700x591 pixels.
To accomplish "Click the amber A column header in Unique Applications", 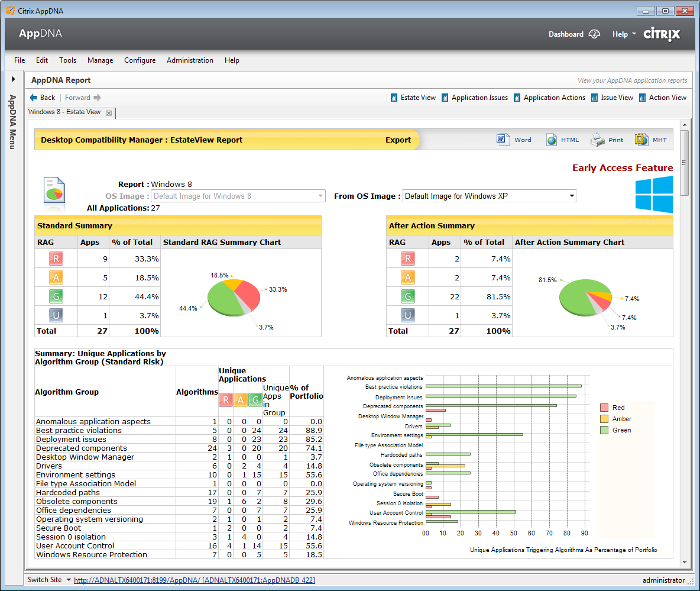I will (241, 400).
